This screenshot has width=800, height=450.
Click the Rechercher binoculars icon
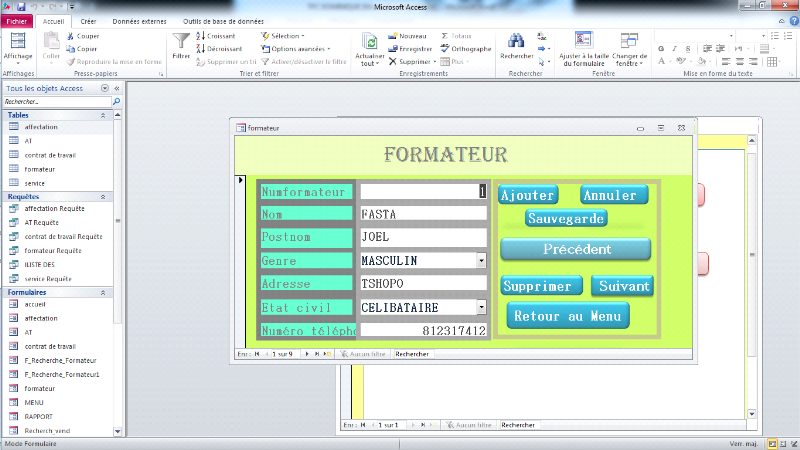coord(516,41)
